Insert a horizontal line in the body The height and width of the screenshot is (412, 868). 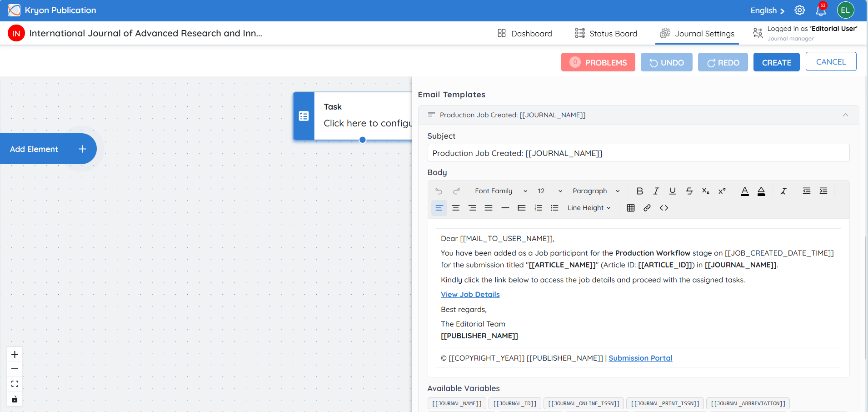pyautogui.click(x=505, y=208)
